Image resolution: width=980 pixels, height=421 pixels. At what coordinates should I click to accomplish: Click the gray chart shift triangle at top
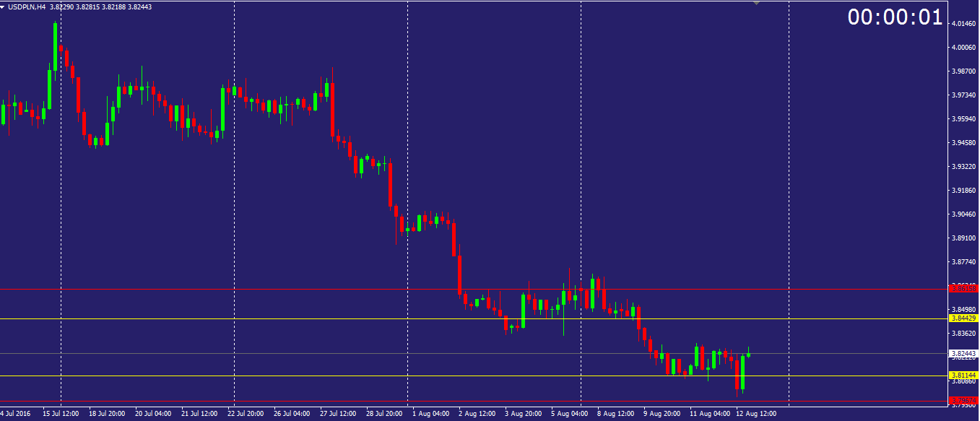point(756,3)
